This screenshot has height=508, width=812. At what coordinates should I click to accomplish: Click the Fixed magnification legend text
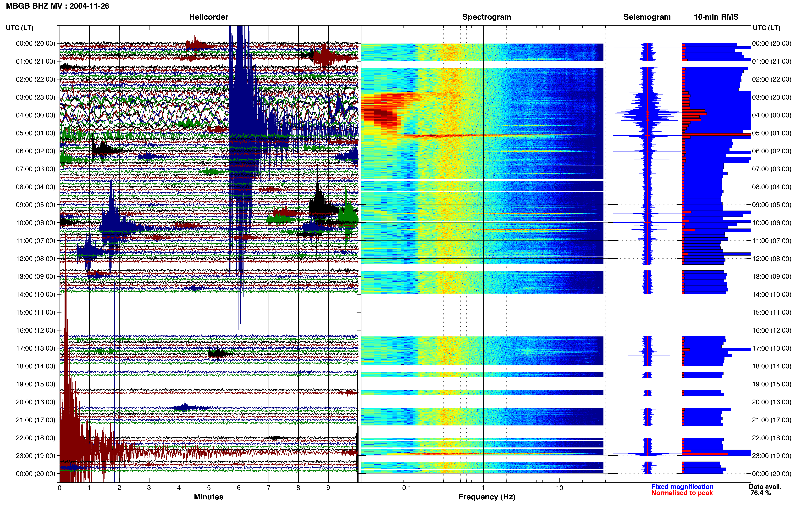click(x=682, y=486)
